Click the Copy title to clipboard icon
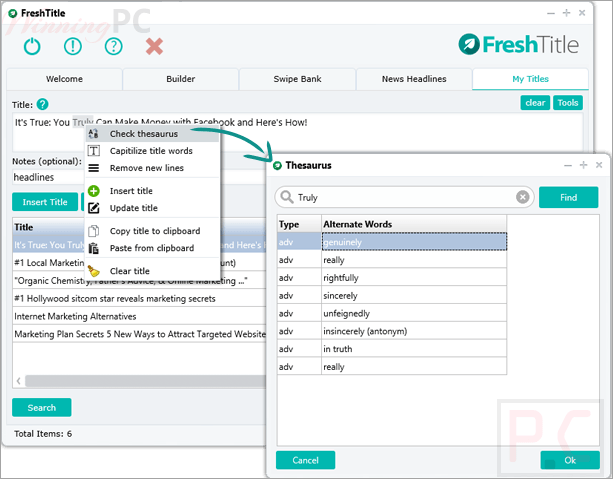 (93, 231)
